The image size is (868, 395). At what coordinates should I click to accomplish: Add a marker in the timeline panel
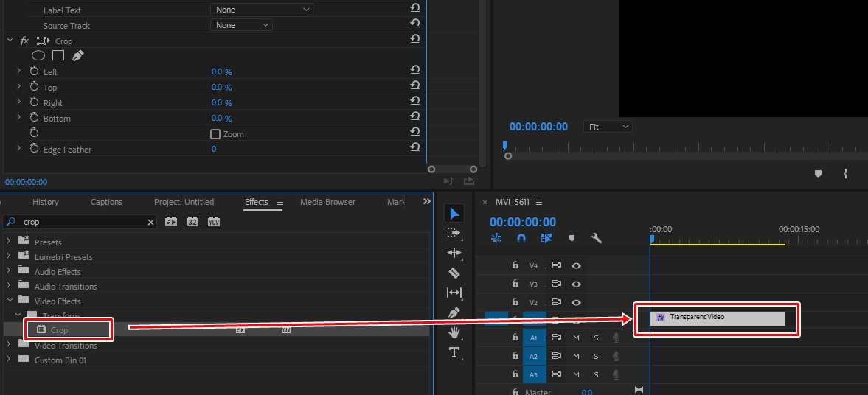coord(572,239)
